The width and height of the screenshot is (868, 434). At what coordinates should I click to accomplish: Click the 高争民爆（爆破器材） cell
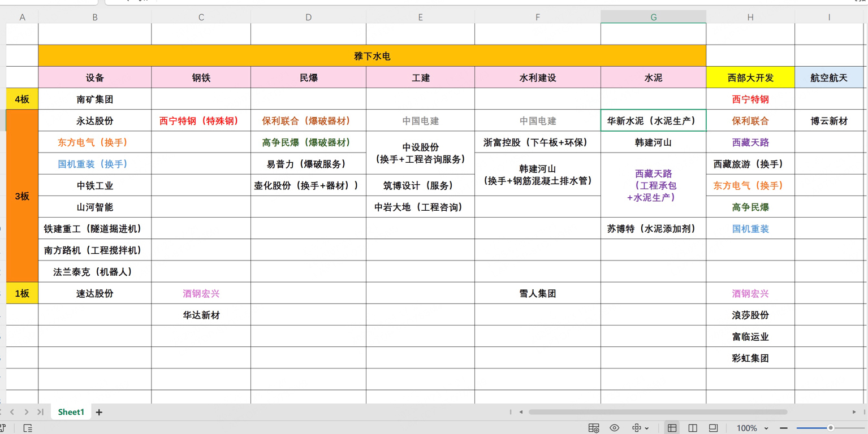(x=309, y=142)
